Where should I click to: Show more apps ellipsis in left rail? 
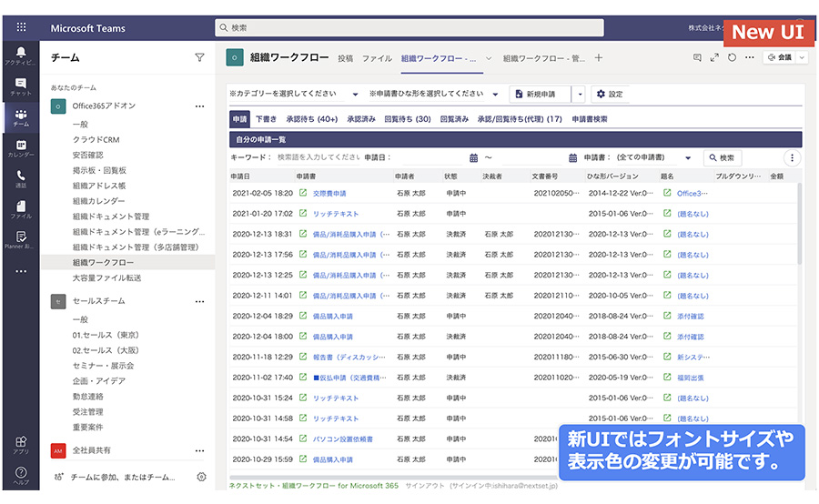tap(21, 271)
